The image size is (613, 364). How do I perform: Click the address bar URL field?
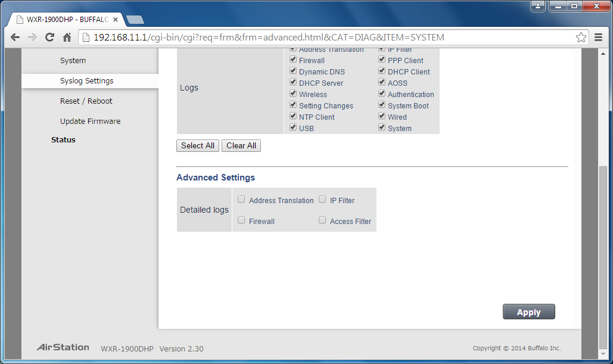(x=332, y=37)
